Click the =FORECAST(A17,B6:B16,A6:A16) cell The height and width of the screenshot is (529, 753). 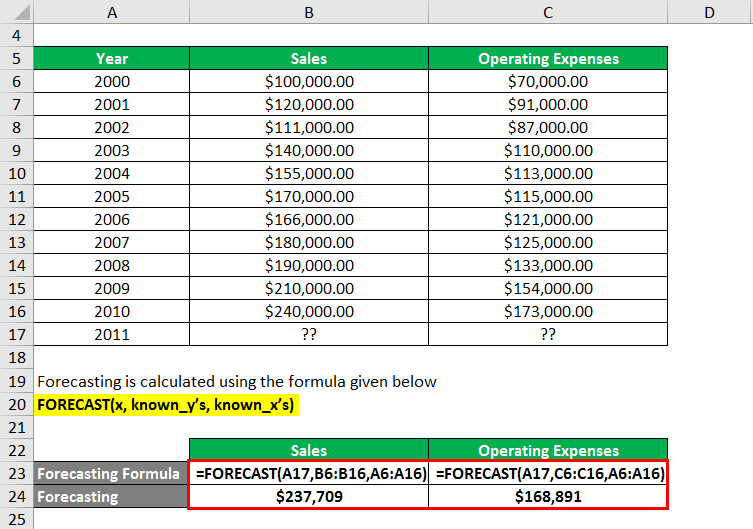click(309, 473)
